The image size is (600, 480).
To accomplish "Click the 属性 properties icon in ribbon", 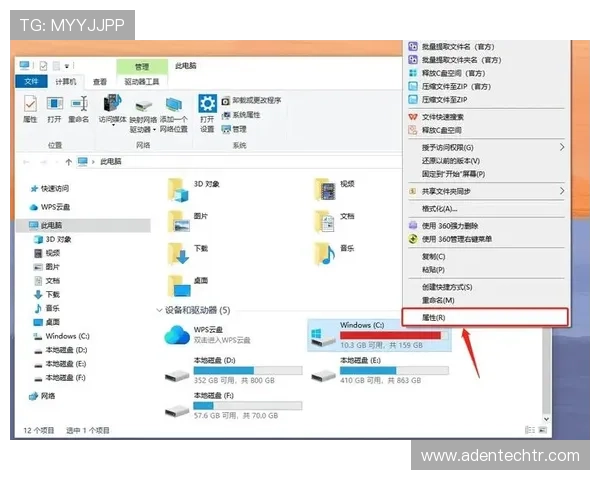I will (x=30, y=105).
